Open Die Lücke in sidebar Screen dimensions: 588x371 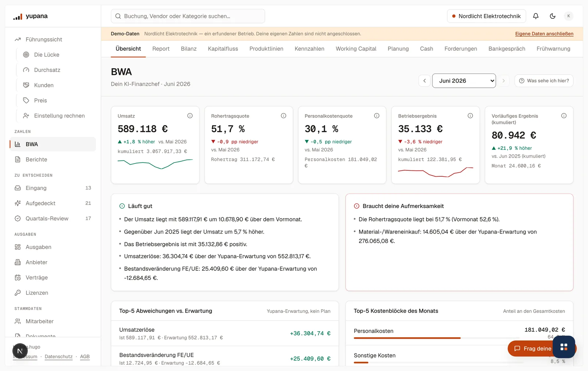(56, 55)
